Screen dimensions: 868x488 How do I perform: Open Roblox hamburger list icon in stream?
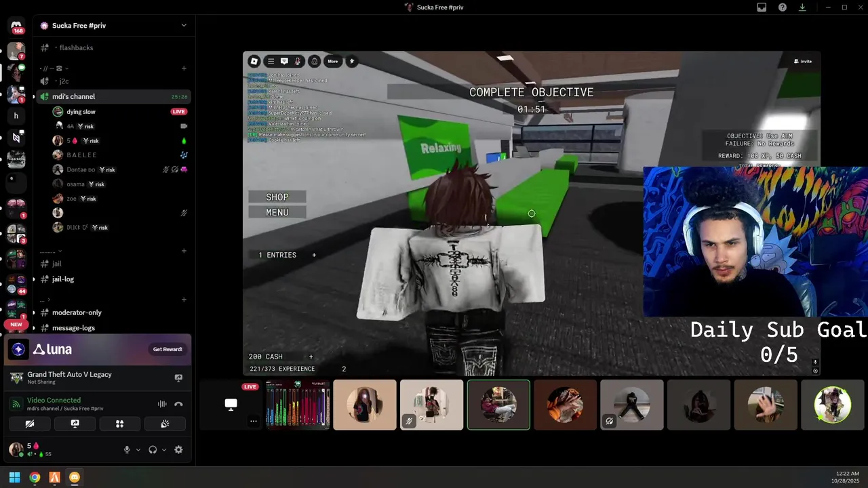click(271, 61)
